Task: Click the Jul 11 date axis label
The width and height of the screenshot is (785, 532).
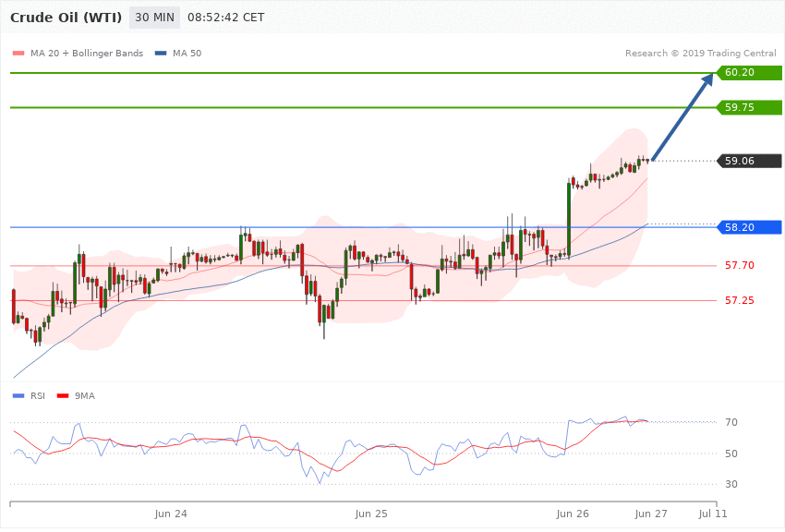Action: point(713,514)
